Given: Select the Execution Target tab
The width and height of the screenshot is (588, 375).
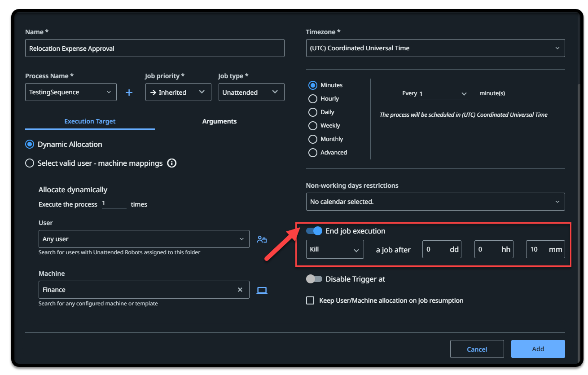Looking at the screenshot, I should [x=90, y=121].
